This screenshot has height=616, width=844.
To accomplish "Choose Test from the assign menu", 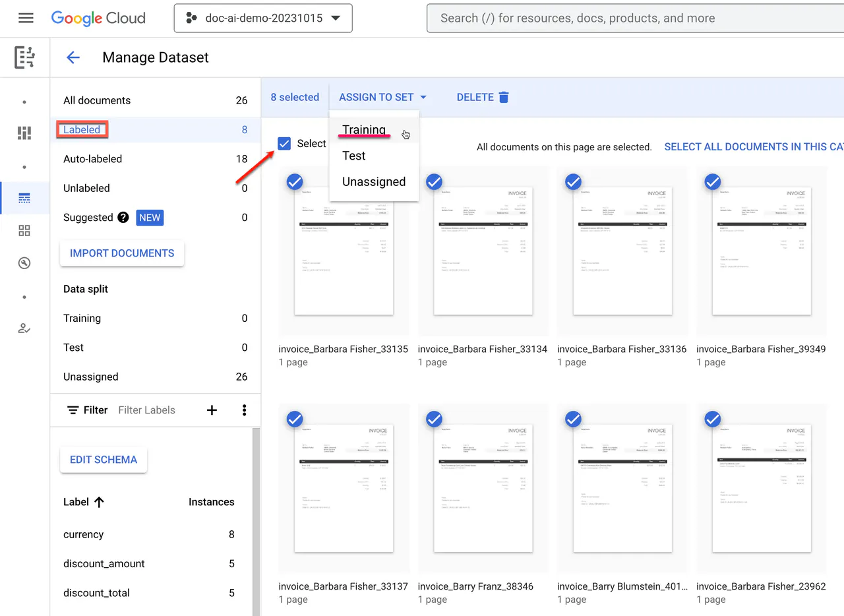I will [x=354, y=156].
